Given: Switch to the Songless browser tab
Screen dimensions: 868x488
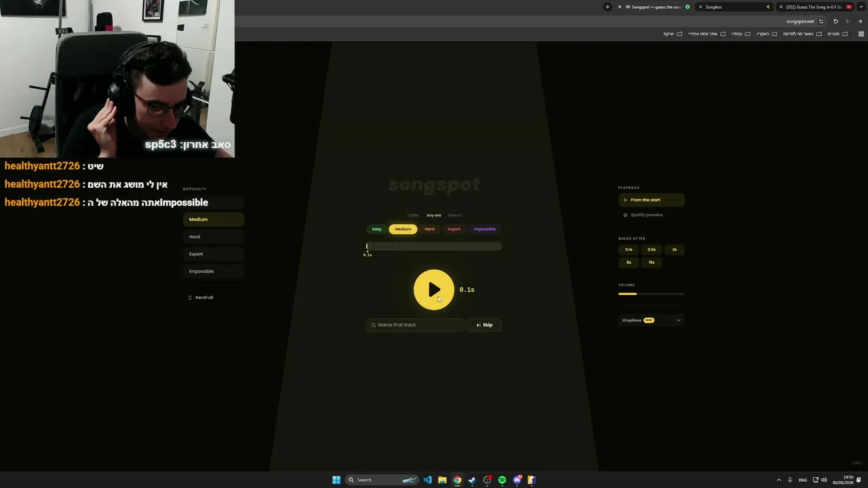Looking at the screenshot, I should (734, 7).
